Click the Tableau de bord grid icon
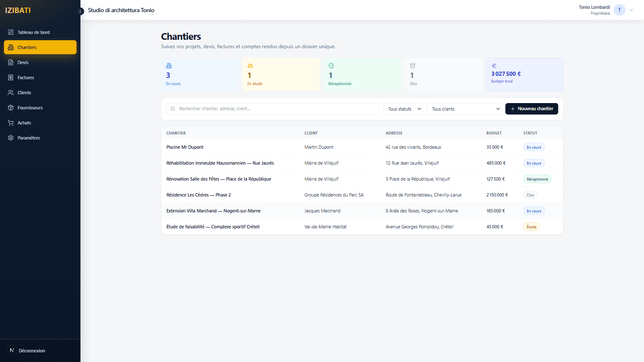This screenshot has height=362, width=644. tap(11, 32)
